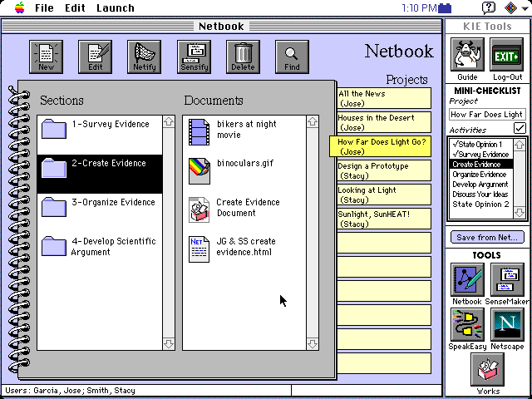
Task: Select the Survey Evidence activity in checklist
Action: coord(481,155)
